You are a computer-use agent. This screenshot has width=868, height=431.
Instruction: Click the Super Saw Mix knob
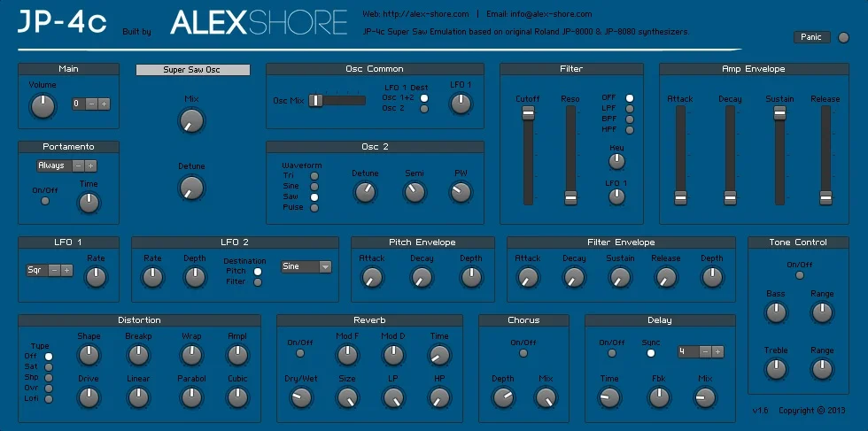pyautogui.click(x=191, y=120)
